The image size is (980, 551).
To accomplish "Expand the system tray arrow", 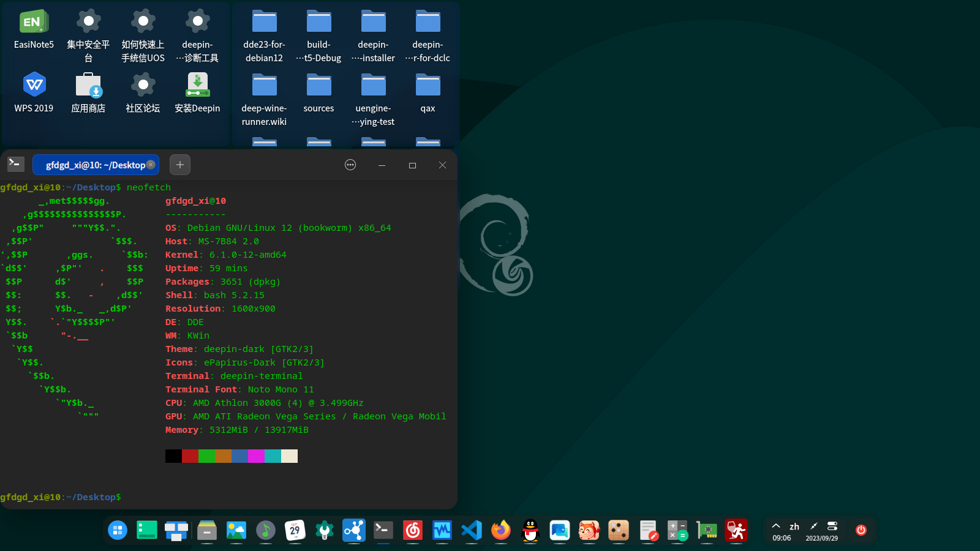I will [x=776, y=526].
